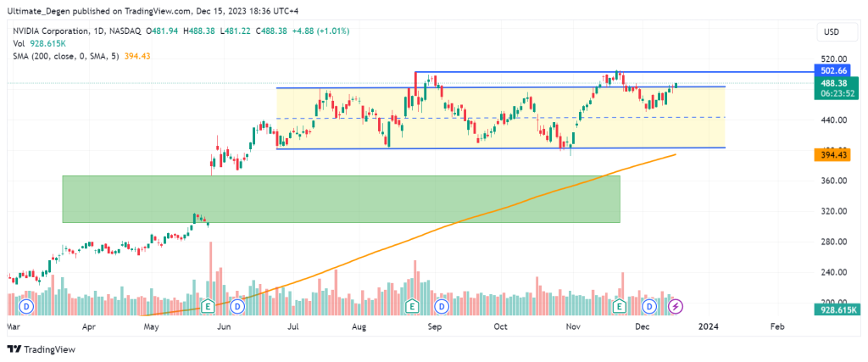Screen dimensions: 868x362
Task: Click the Oct label on time axis
Action: [500, 326]
